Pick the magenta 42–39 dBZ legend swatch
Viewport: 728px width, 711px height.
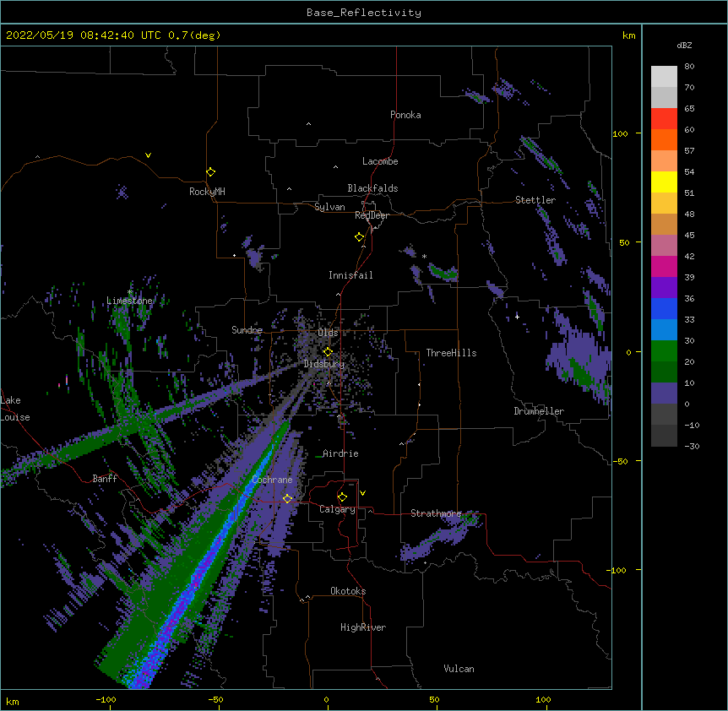coord(664,266)
